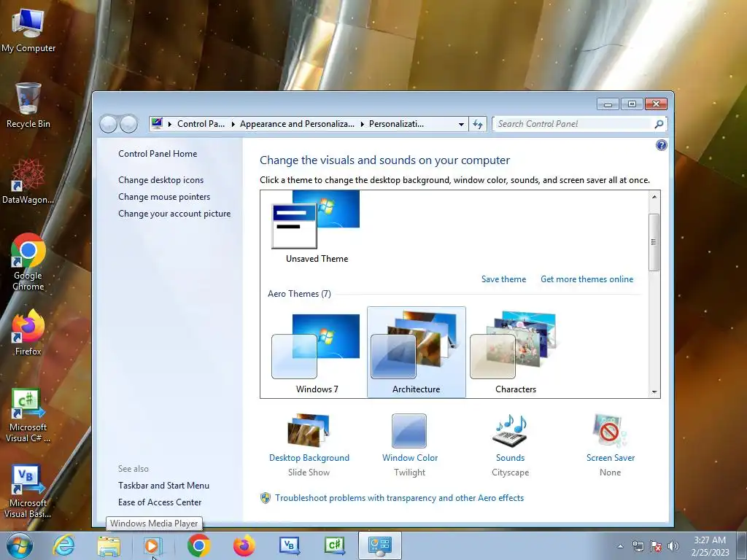Image resolution: width=747 pixels, height=560 pixels.
Task: Select the Firefox desktop shortcut
Action: 28,332
